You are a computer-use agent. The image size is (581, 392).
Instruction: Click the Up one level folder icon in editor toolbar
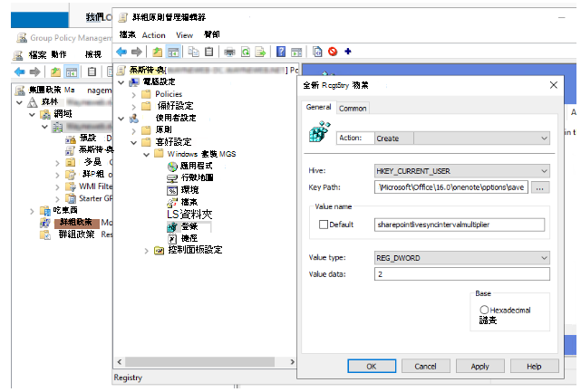pyautogui.click(x=157, y=52)
